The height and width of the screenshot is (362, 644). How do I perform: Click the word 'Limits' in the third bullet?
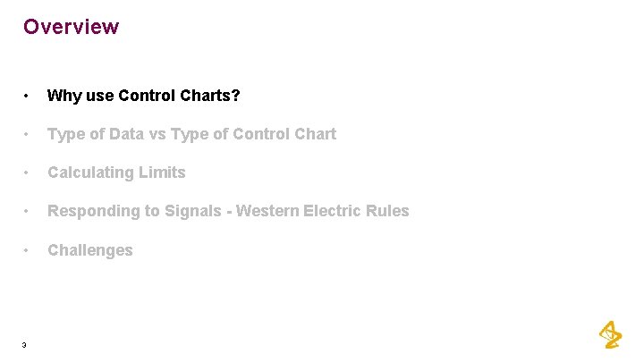162,173
